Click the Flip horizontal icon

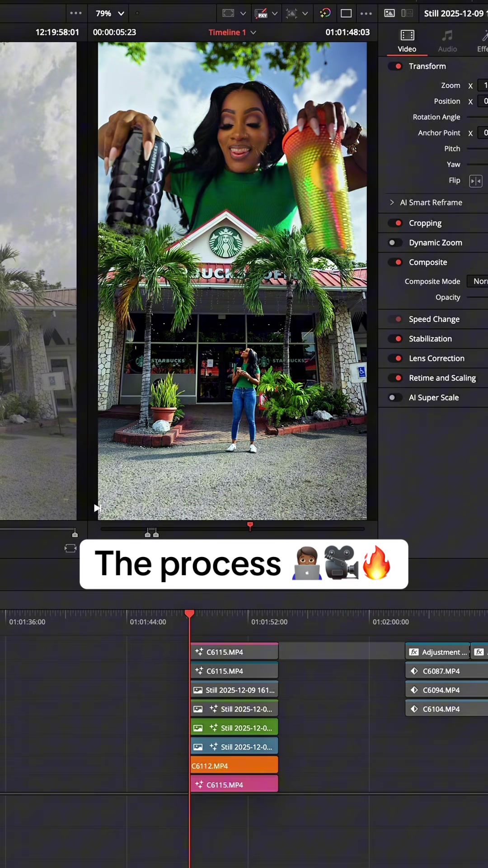476,181
